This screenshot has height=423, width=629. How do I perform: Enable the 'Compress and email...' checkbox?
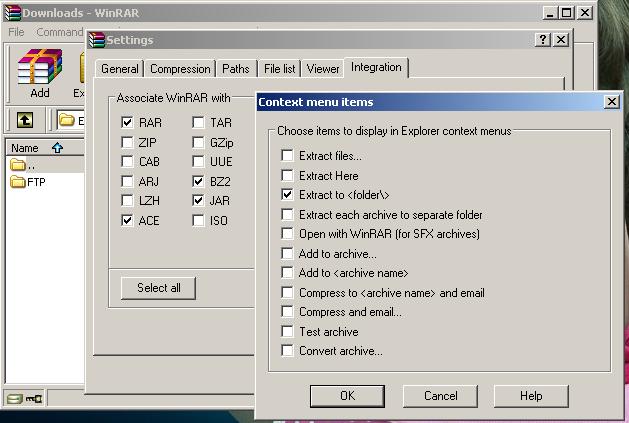287,312
